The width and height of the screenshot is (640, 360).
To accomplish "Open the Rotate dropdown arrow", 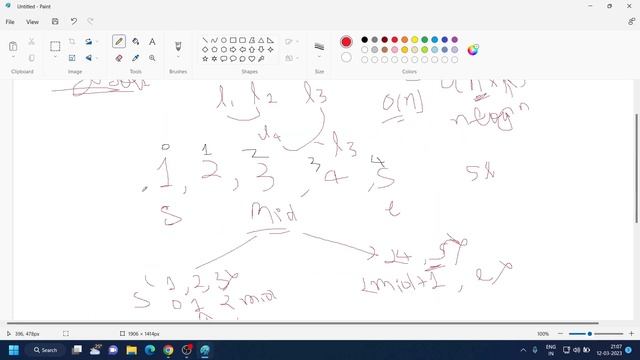I will 97,41.
